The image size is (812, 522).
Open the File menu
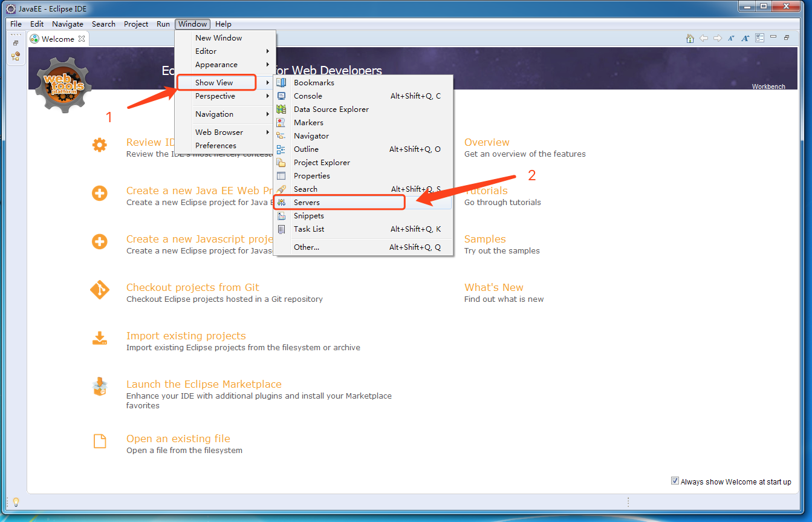coord(16,24)
